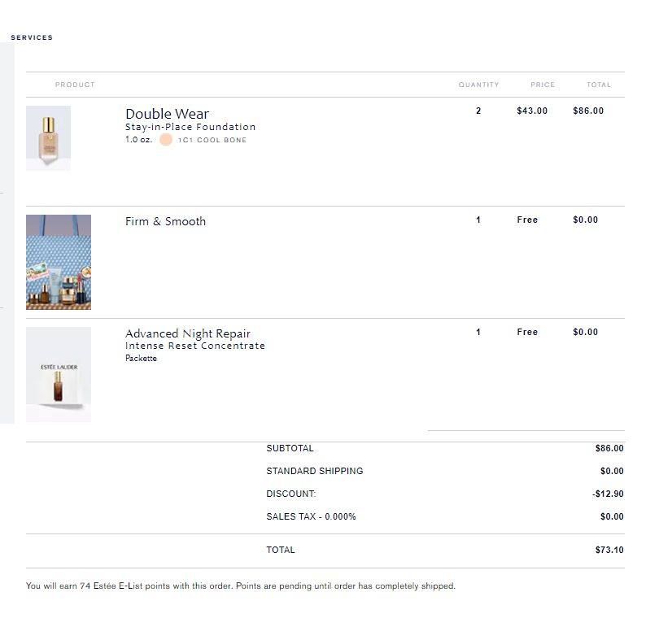Viewport: 672px width, 640px height.
Task: Click the Double Wear foundation product image
Action: [48, 137]
